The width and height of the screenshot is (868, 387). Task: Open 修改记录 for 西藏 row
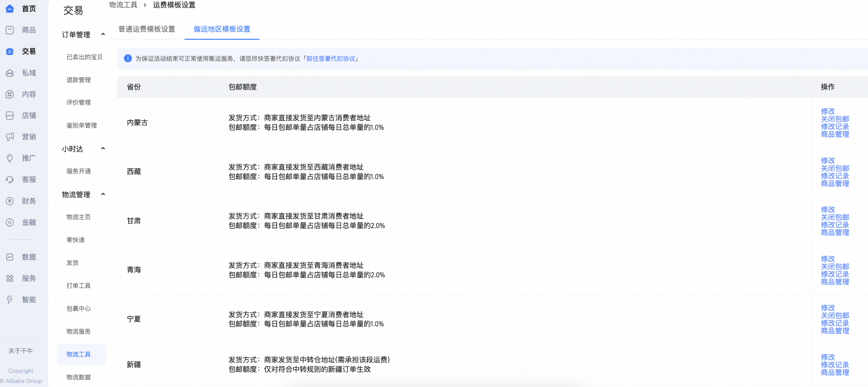(x=835, y=175)
